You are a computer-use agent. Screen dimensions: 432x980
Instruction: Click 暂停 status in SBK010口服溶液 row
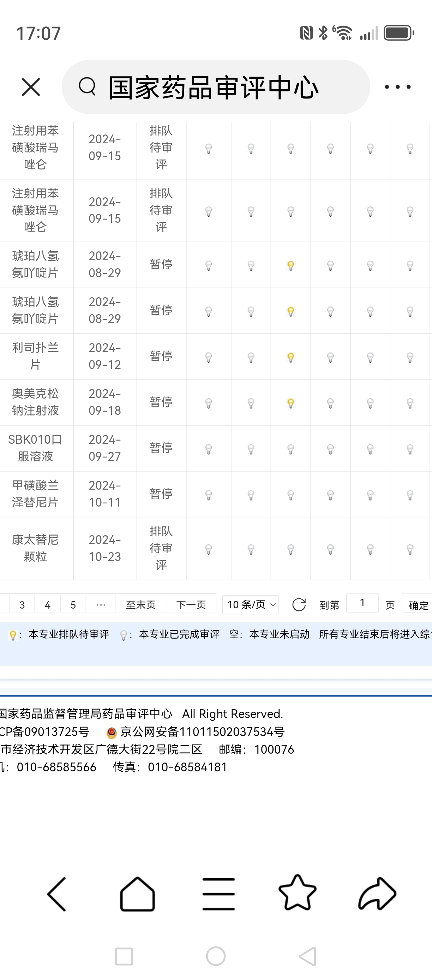point(161,448)
